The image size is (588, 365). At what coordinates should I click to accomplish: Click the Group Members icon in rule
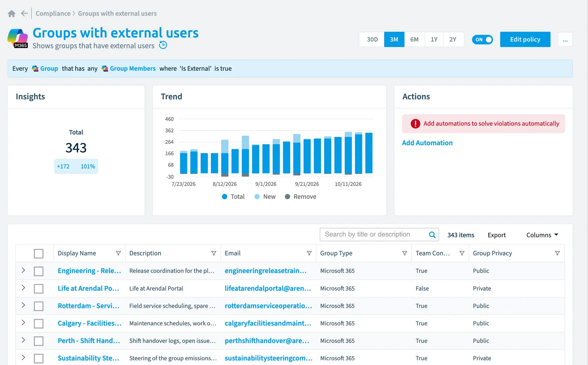105,68
